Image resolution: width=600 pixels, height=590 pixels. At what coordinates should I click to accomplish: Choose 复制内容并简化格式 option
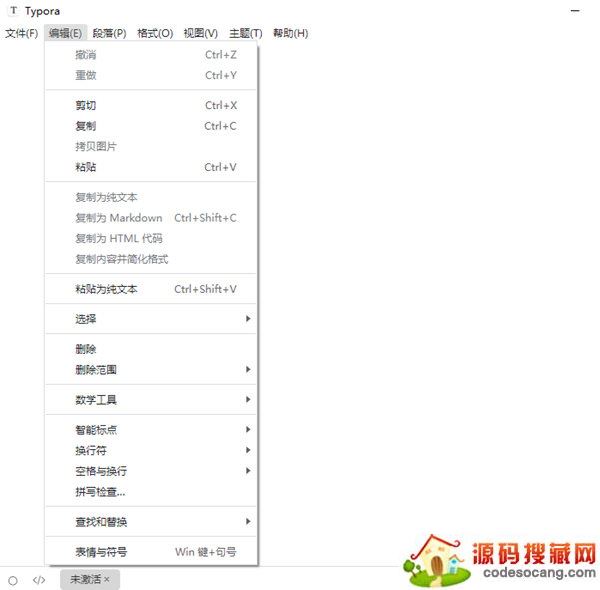[x=152, y=259]
